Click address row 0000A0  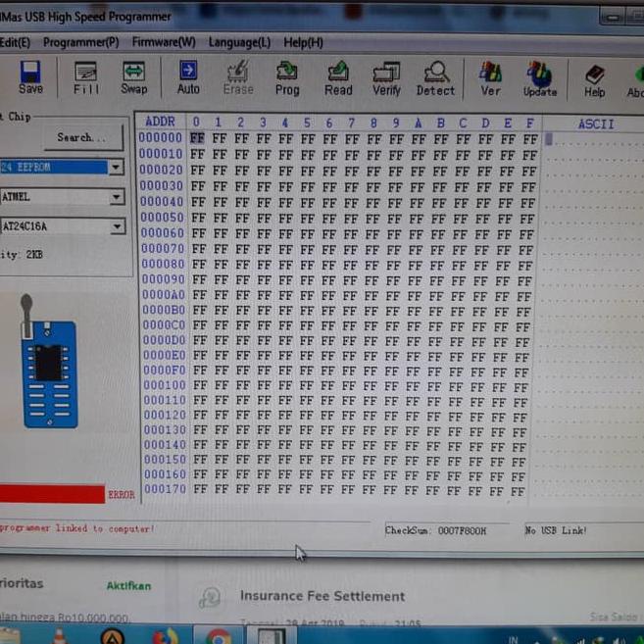[x=164, y=294]
